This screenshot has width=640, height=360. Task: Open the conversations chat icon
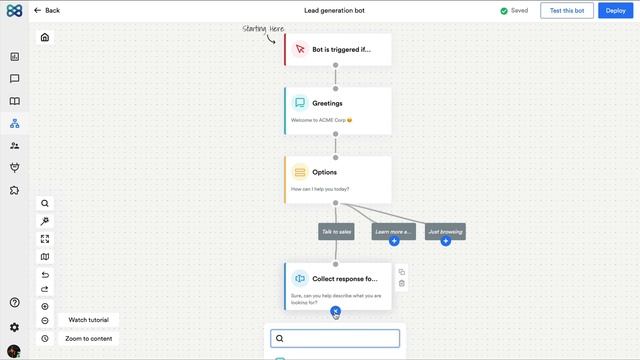(15, 78)
